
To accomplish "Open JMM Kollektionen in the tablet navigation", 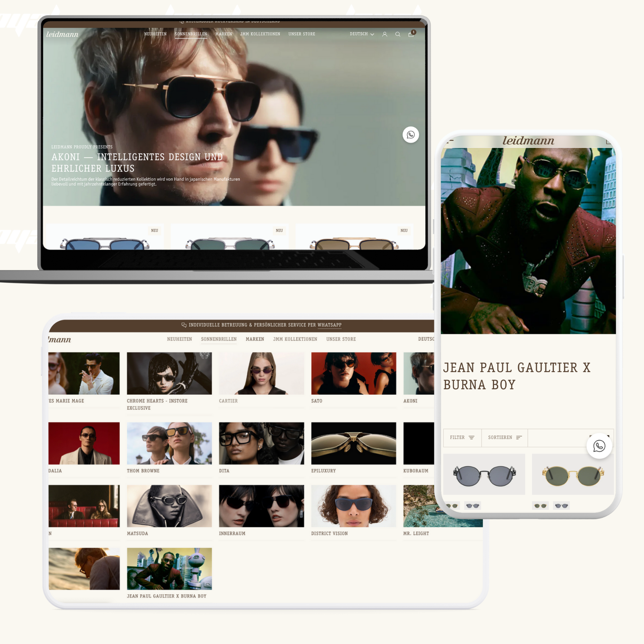I will point(295,339).
